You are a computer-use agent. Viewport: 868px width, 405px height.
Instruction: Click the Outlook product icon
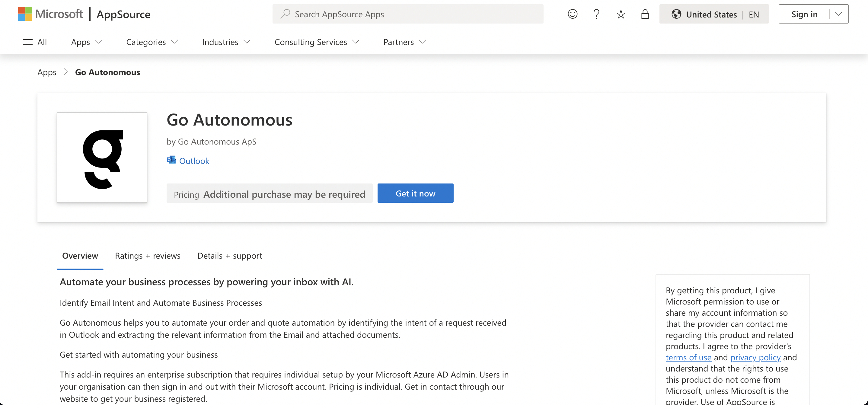171,160
